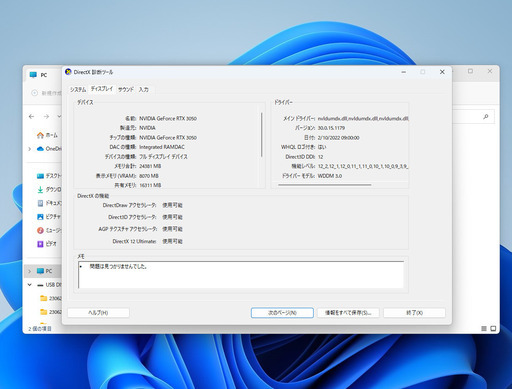The height and width of the screenshot is (389, 512).
Task: Select the 8070 MB VRAM value
Action: pos(149,176)
